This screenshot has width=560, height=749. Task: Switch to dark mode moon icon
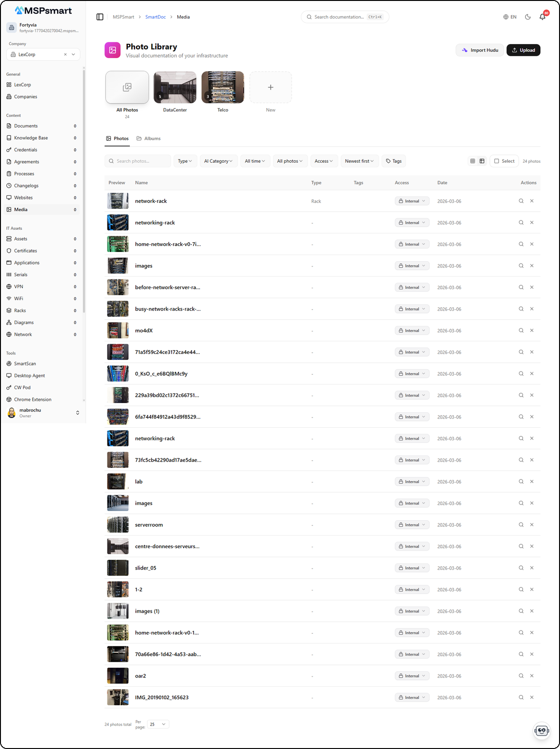pos(528,17)
